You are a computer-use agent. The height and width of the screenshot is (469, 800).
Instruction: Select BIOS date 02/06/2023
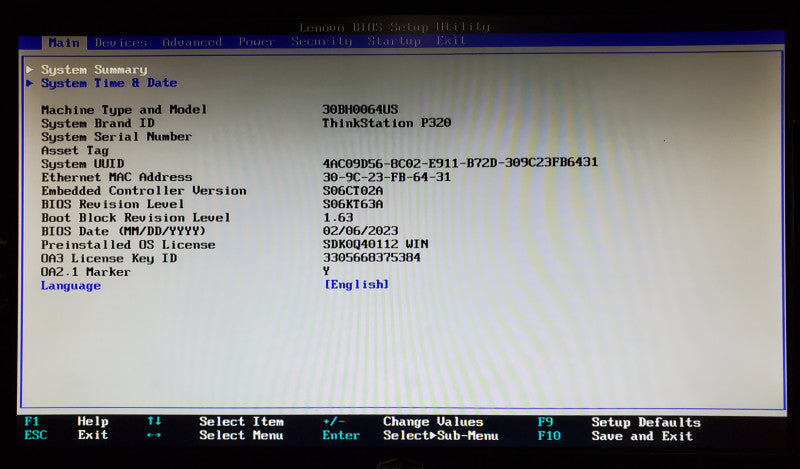(x=360, y=231)
